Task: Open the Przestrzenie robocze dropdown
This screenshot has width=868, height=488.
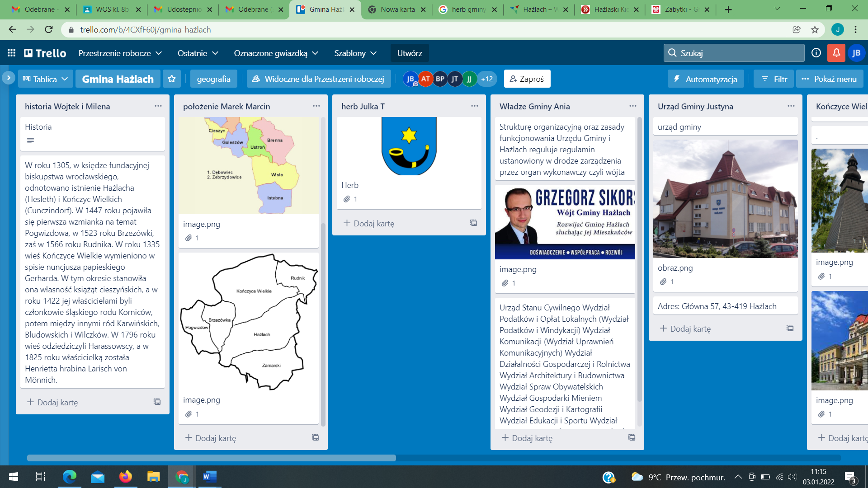Action: pos(120,53)
